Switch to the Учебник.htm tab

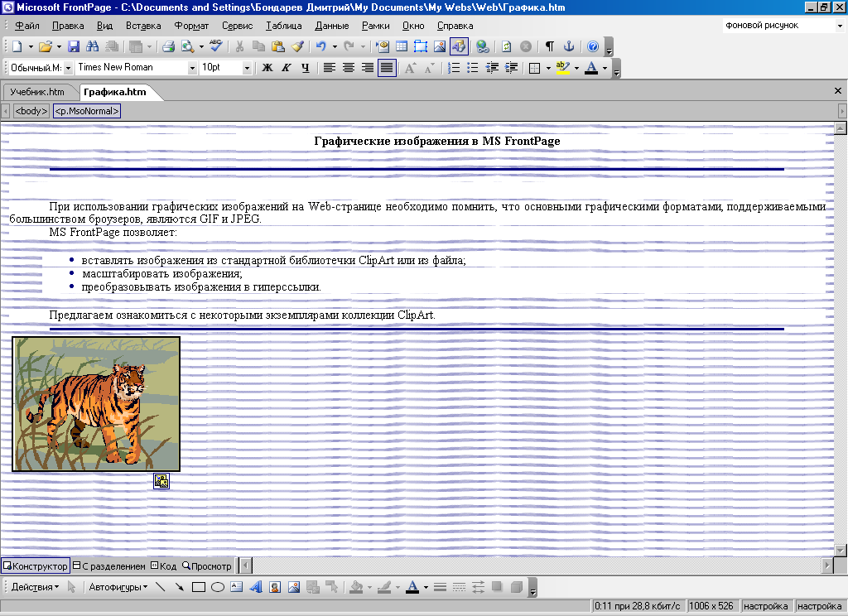point(37,92)
